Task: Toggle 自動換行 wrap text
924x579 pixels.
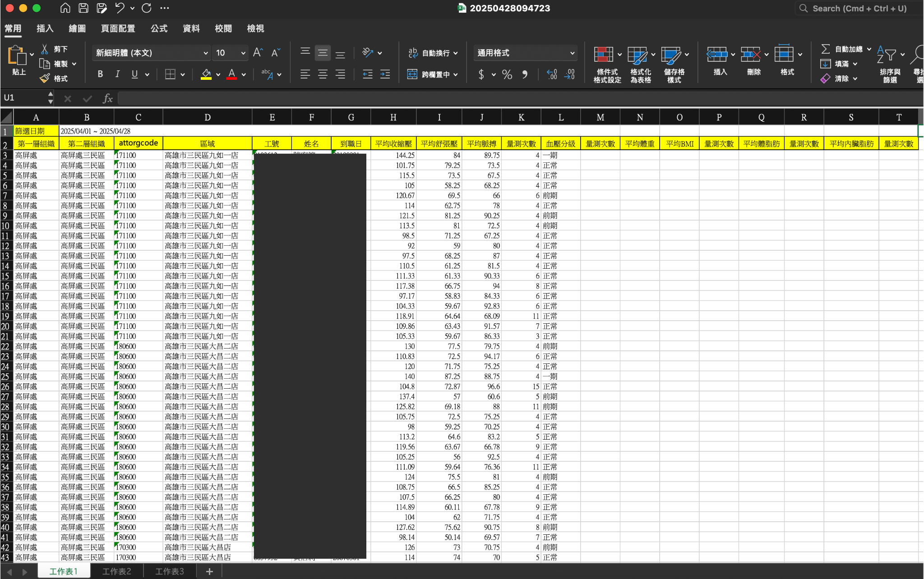Action: click(433, 53)
